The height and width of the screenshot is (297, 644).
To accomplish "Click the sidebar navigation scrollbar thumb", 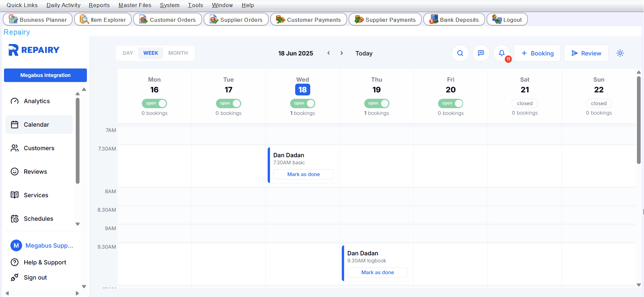I will point(77,141).
